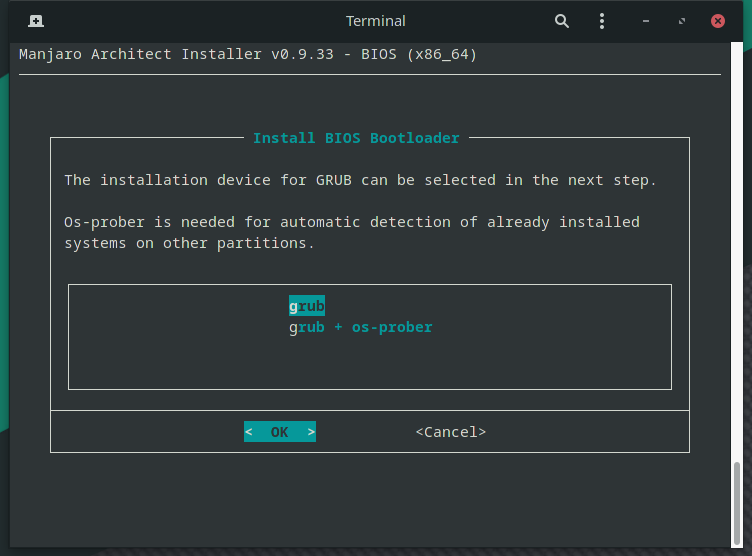
Task: Click the Terminal title in header bar
Action: pos(375,21)
